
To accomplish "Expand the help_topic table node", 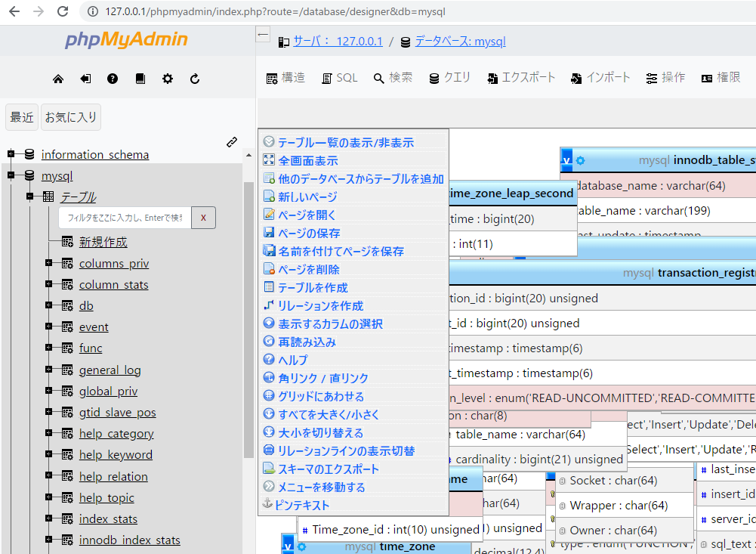I will click(48, 497).
